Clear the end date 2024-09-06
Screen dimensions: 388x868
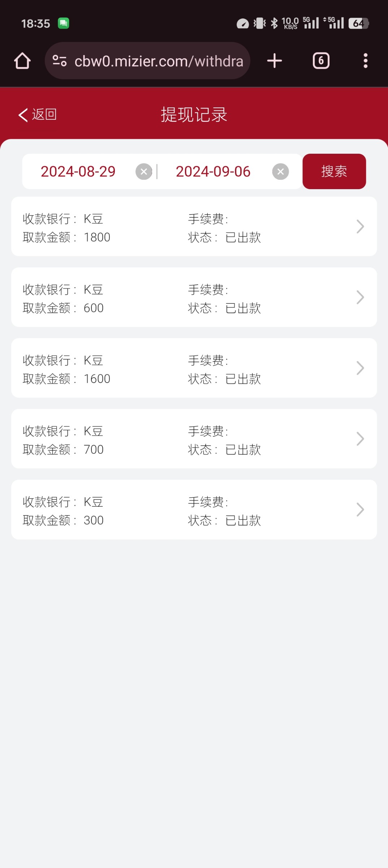click(x=280, y=171)
